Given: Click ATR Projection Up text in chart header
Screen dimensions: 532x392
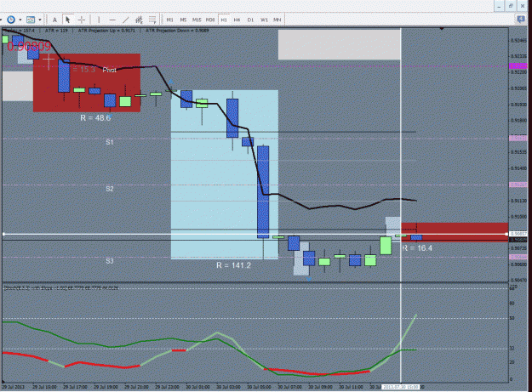Looking at the screenshot, I should [x=106, y=31].
